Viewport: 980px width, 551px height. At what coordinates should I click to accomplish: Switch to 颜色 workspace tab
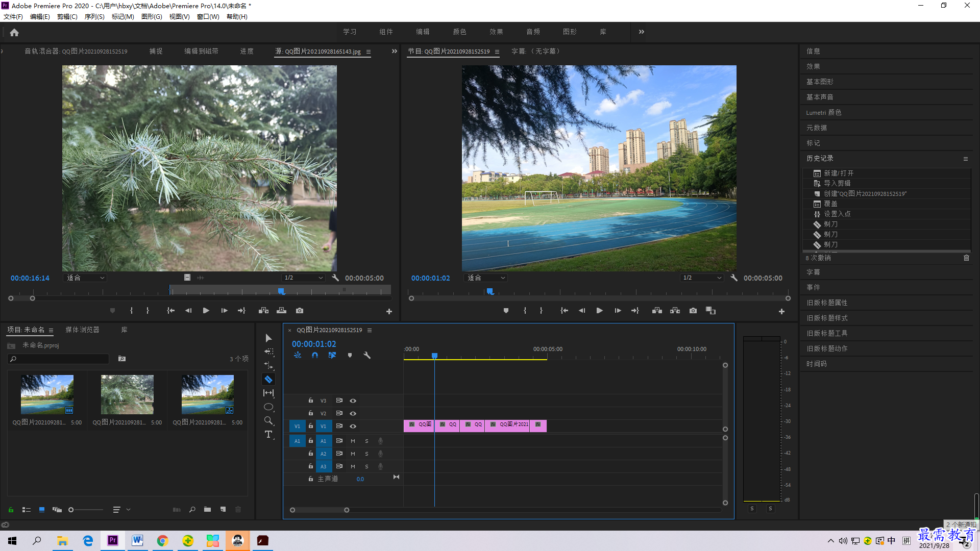(459, 32)
